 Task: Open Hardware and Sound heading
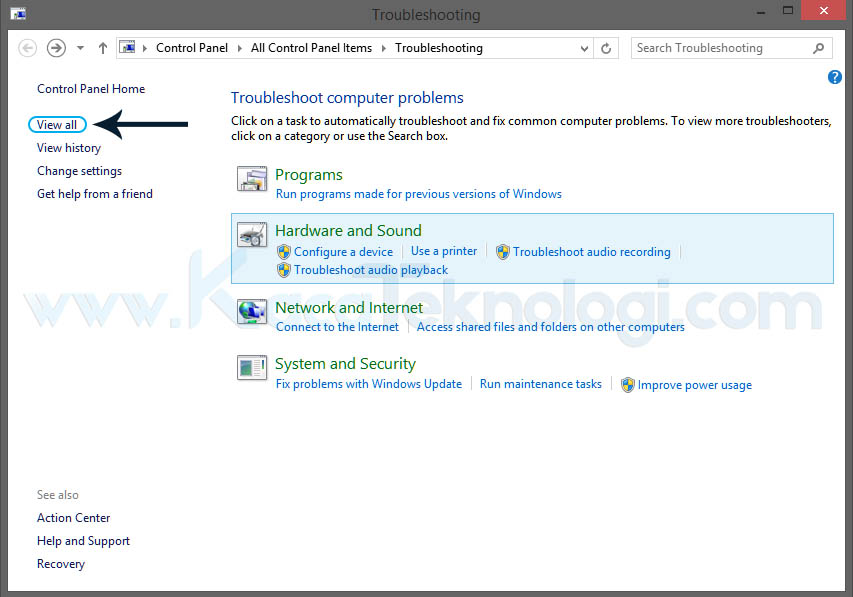pos(348,230)
